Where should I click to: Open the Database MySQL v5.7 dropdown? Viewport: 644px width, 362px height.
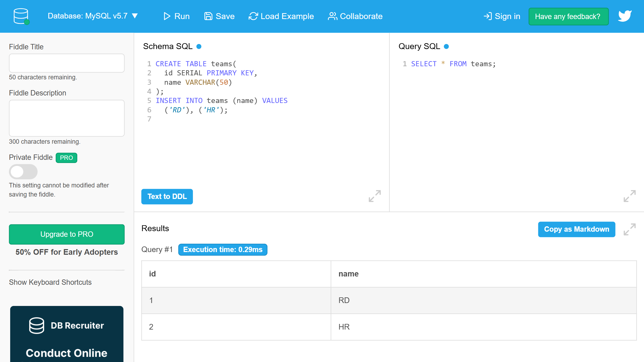[93, 16]
